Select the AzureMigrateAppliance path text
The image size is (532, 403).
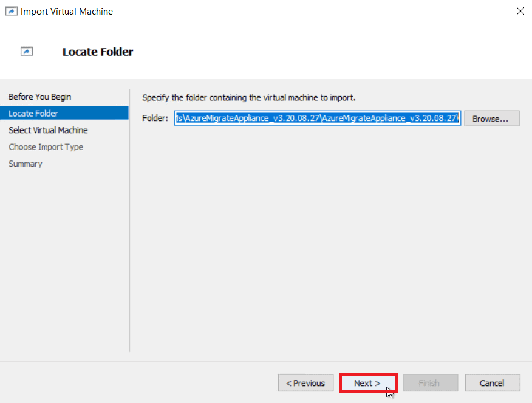pyautogui.click(x=317, y=118)
